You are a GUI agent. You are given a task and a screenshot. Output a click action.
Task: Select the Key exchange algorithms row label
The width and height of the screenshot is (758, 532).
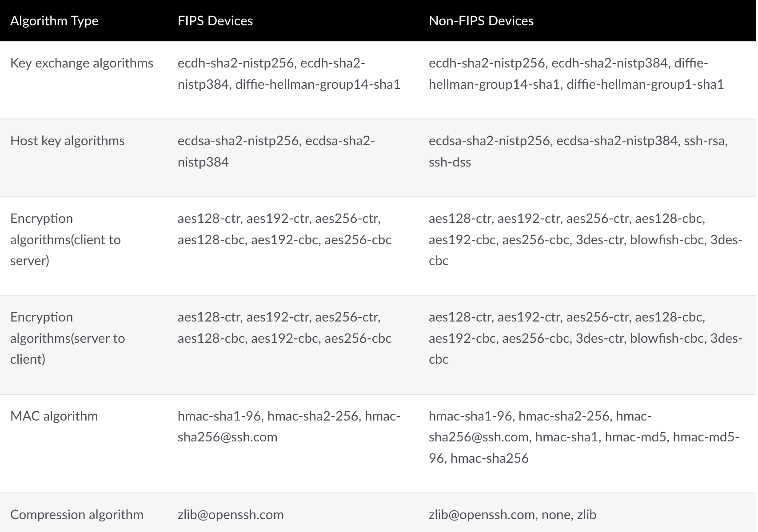pyautogui.click(x=82, y=63)
